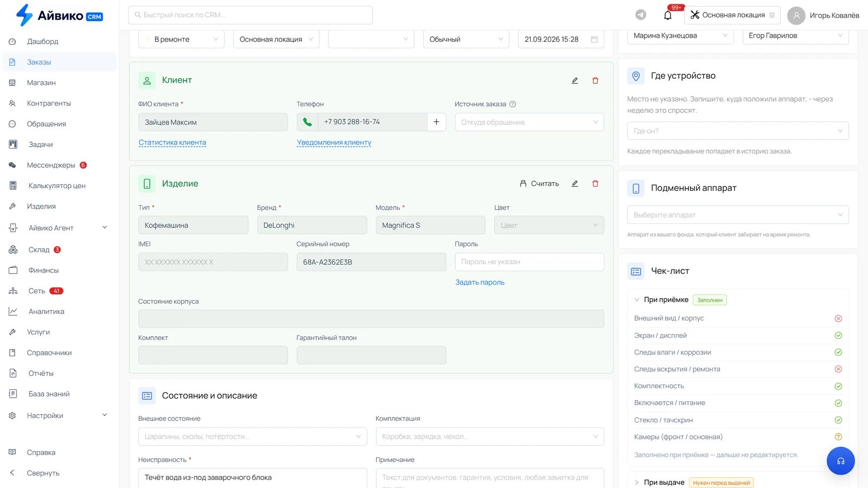This screenshot has height=488, width=868.
Task: Toggle the Стекло / тачскрин check status
Action: [x=838, y=420]
